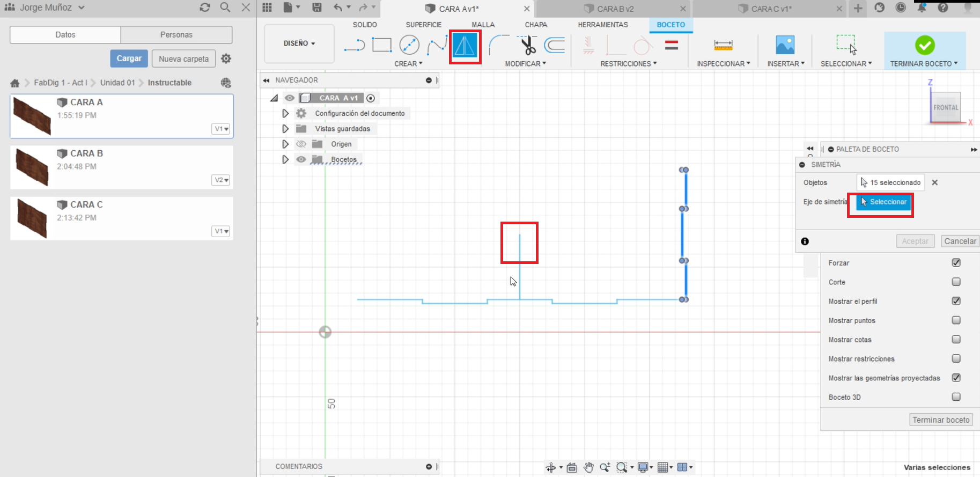
Task: Select the Offset sketch tool
Action: tap(555, 45)
